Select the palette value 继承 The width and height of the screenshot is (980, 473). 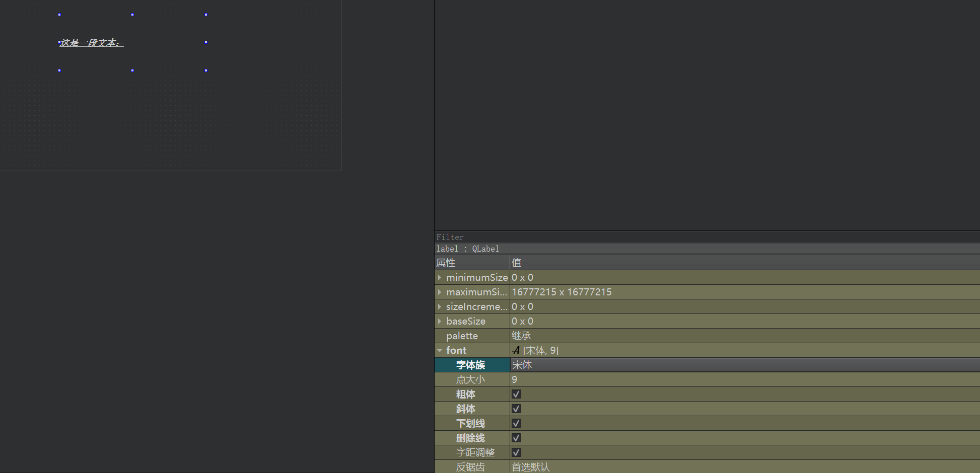coord(745,336)
